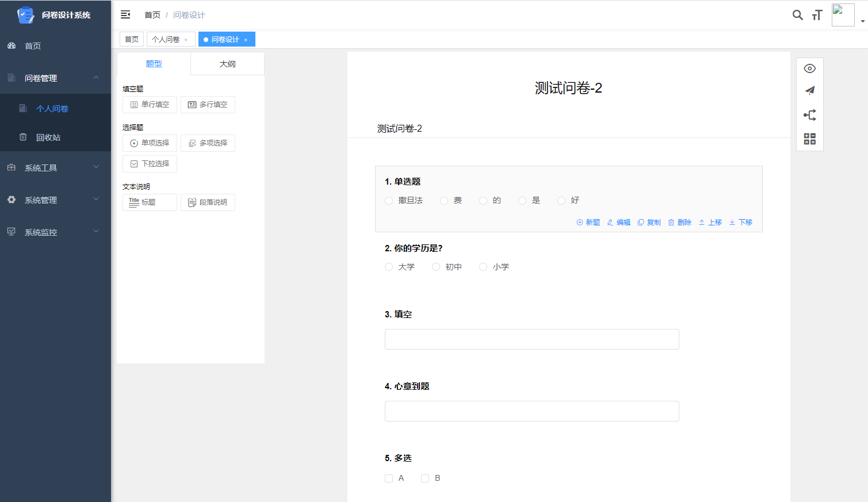
Task: Collapse the 问卷管理 menu chevron
Action: pyautogui.click(x=96, y=78)
